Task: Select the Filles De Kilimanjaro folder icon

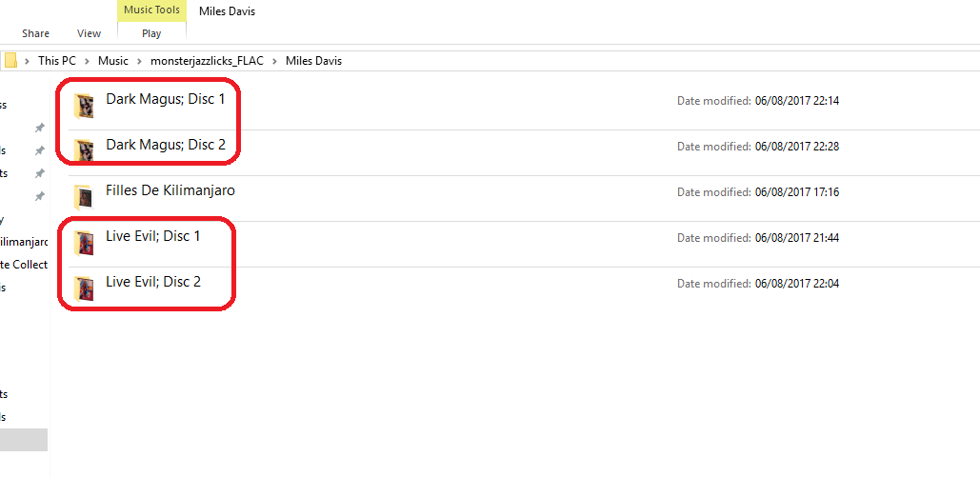Action: [84, 196]
